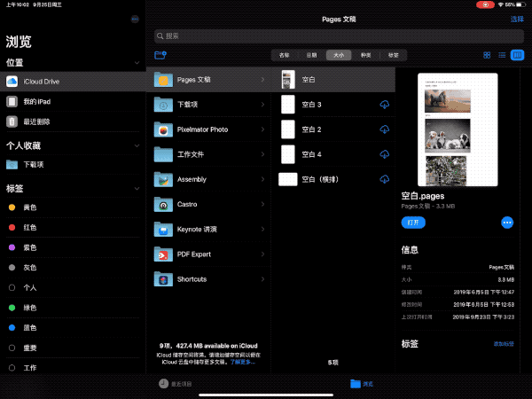Switch to 最近项目 bottom tab

click(x=175, y=384)
